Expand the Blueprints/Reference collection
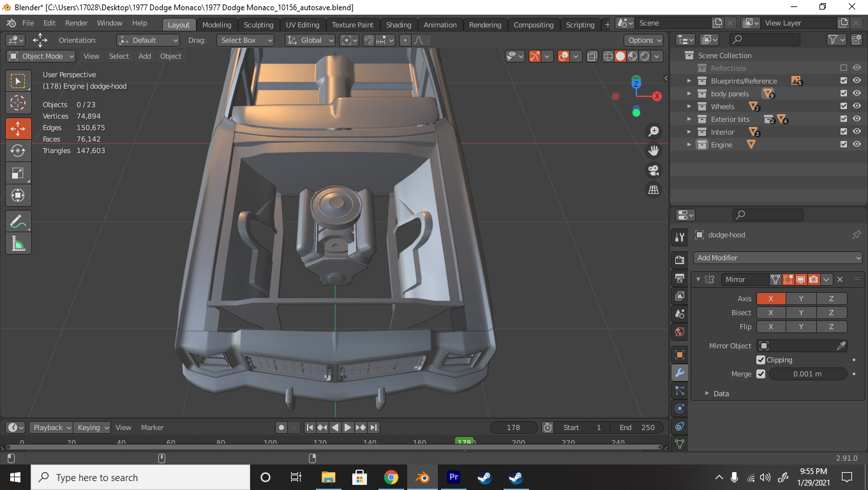This screenshot has height=490, width=868. click(689, 81)
